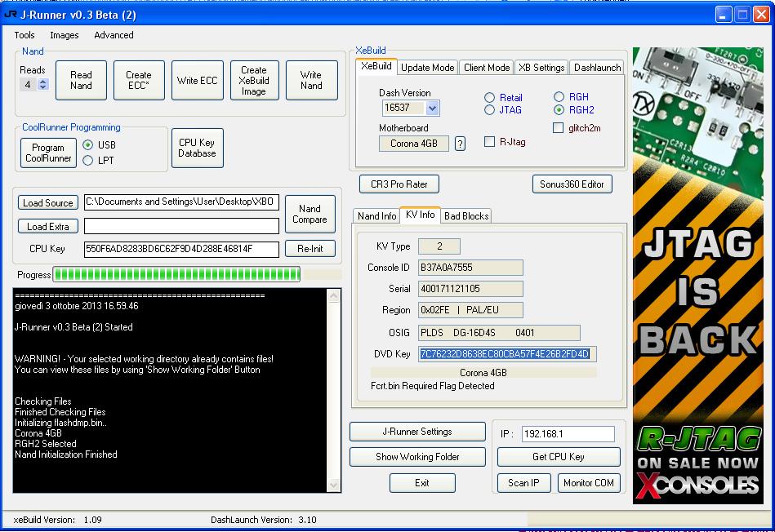
Task: Click the Get CPU Key button
Action: [559, 457]
